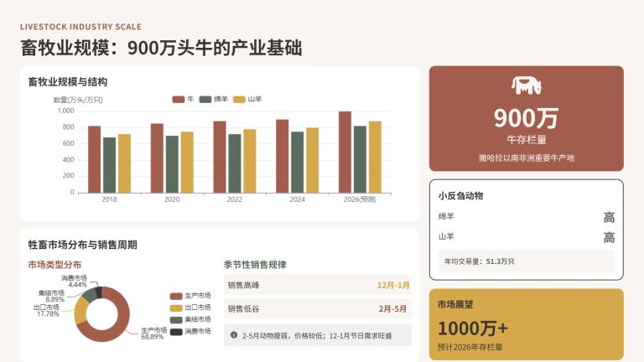
Task: Click the 销售低谷 row
Action: click(x=317, y=308)
